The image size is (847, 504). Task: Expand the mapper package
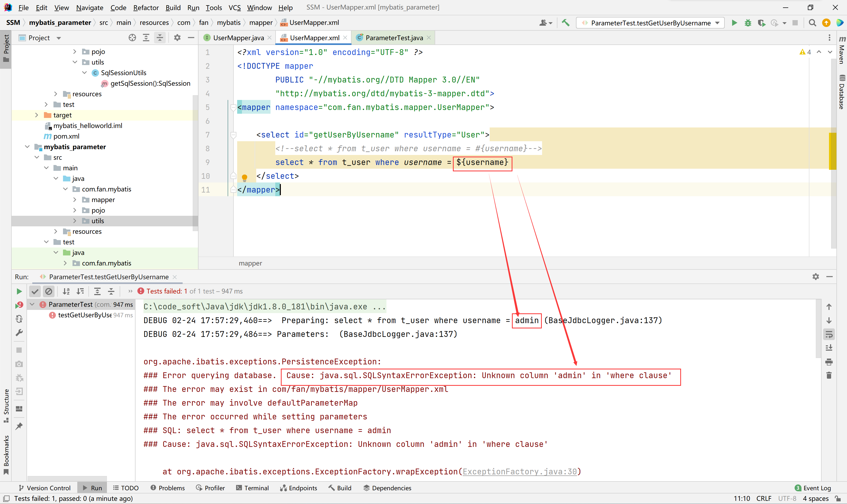pos(75,200)
